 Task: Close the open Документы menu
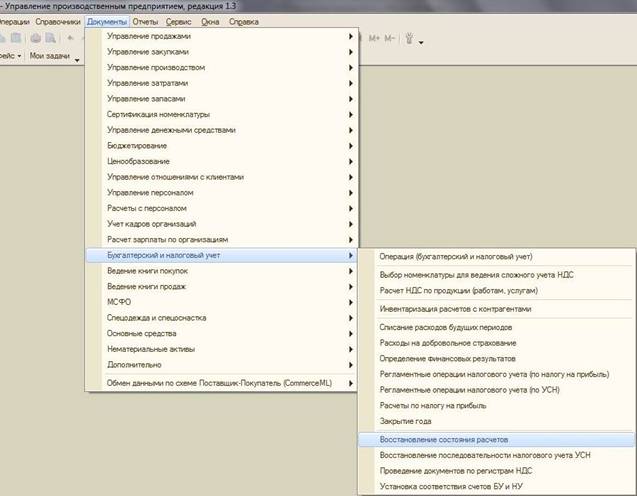tap(107, 22)
